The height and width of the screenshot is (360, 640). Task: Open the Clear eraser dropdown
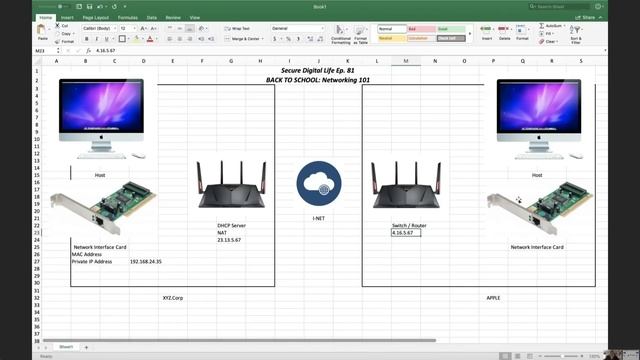point(547,41)
